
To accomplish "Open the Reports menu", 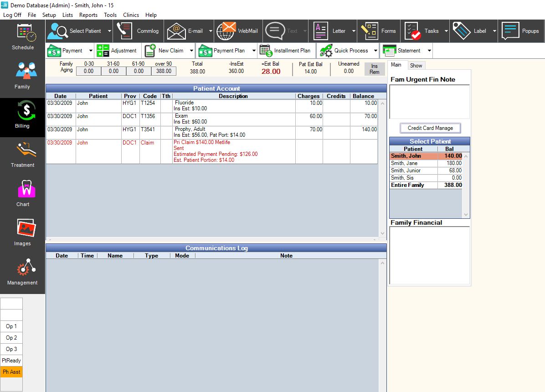I will pos(88,15).
